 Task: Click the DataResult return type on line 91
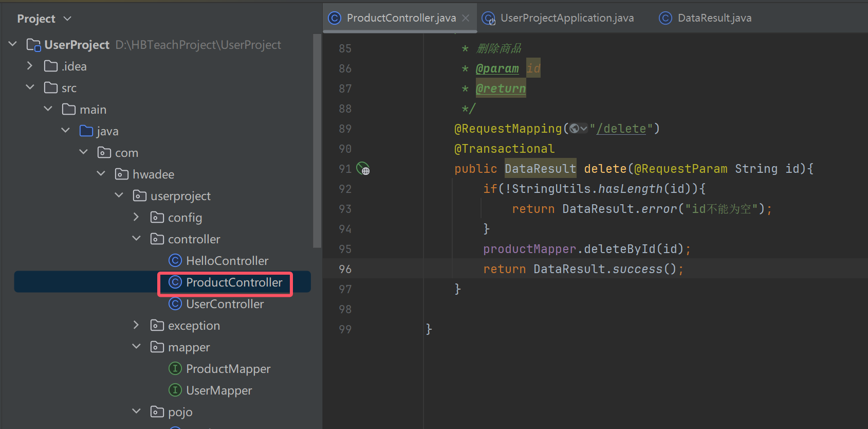[x=541, y=169]
